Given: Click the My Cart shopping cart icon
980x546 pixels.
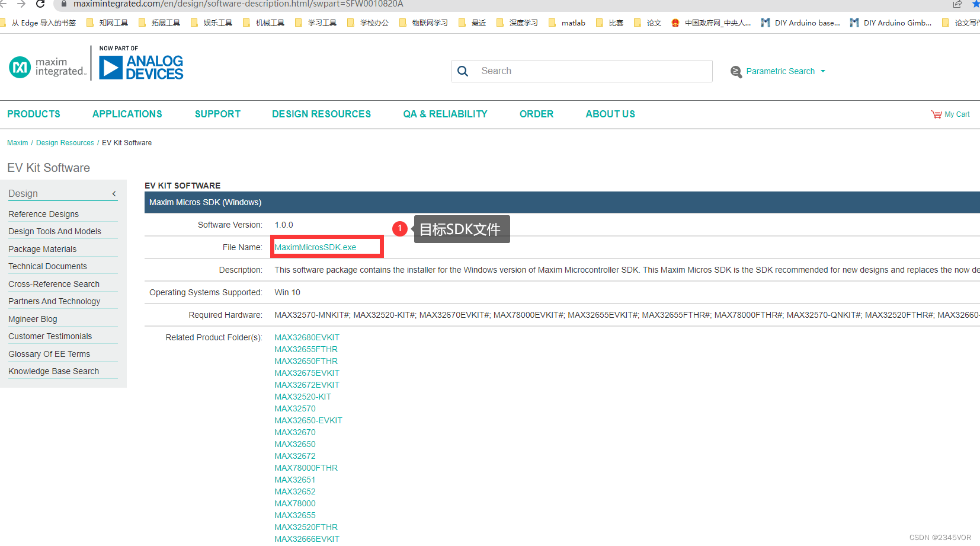Looking at the screenshot, I should tap(936, 114).
